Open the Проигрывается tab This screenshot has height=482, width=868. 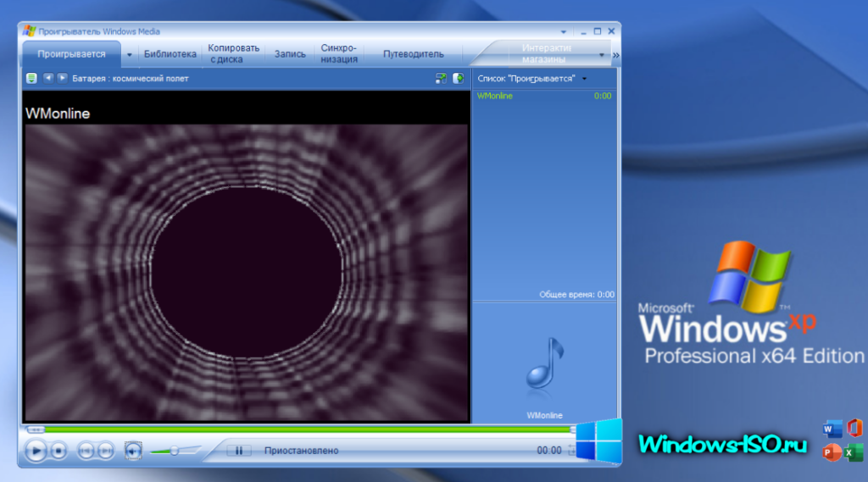[x=71, y=54]
